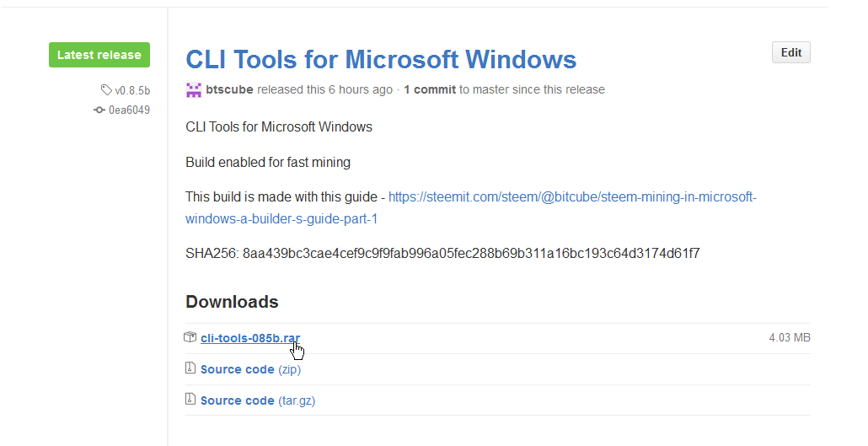Viewport: 868px width, 446px height.
Task: Download the cli-tools-085b.rar file
Action: (249, 338)
